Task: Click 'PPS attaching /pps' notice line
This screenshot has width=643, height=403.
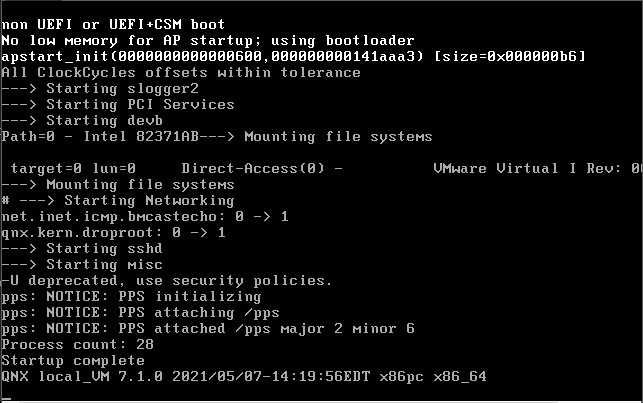Action: [x=140, y=312]
